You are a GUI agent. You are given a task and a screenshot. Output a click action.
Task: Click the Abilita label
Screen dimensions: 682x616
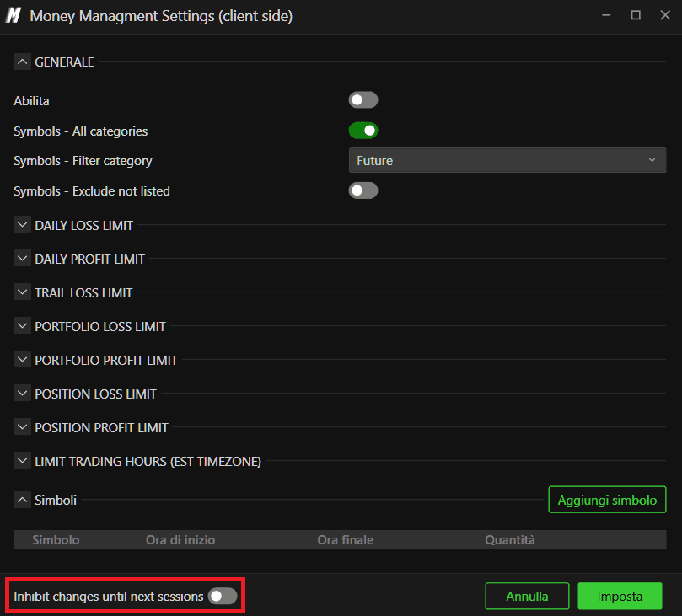pyautogui.click(x=31, y=101)
